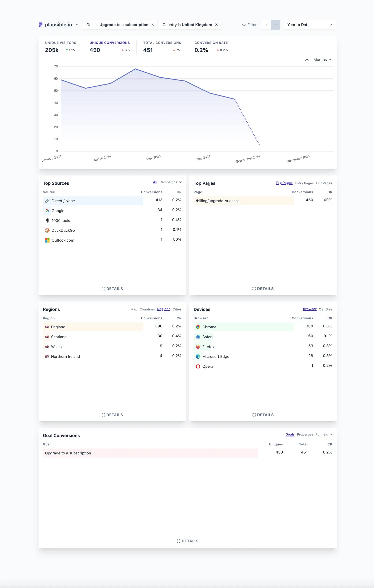This screenshot has height=588, width=374.
Task: Open the Campaigns dropdown in Top Sources
Action: (170, 182)
